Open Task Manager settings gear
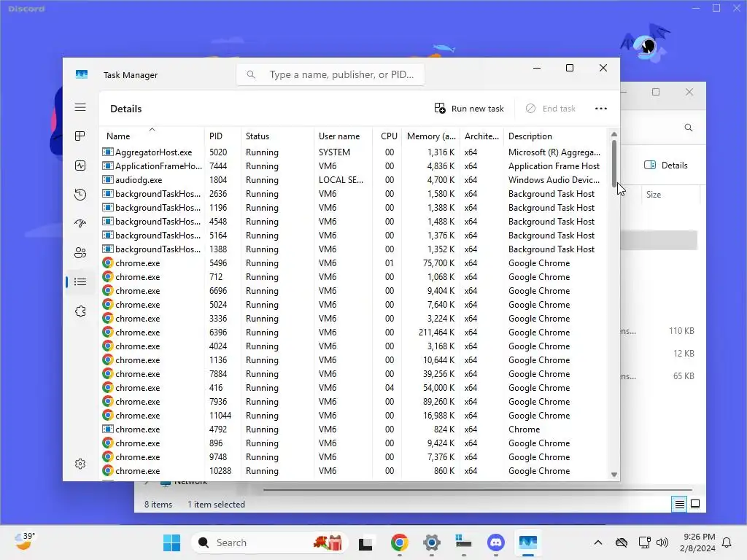The image size is (747, 560). pos(80,463)
